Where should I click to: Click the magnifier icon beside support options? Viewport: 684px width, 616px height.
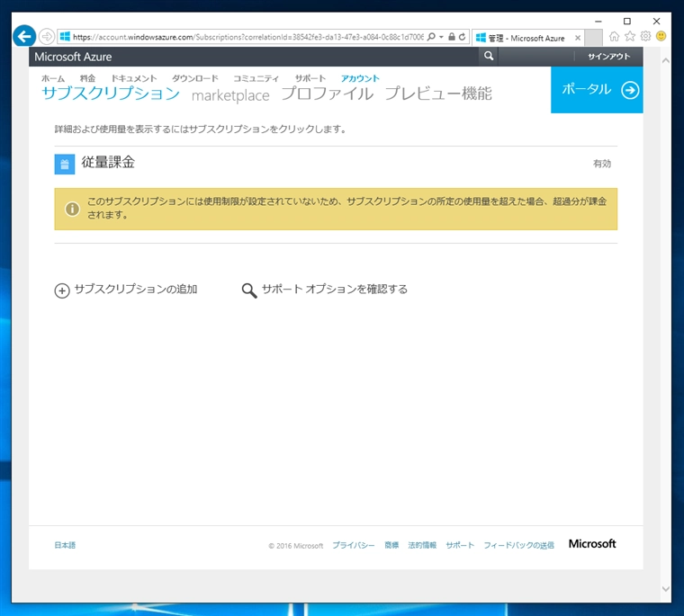(249, 290)
